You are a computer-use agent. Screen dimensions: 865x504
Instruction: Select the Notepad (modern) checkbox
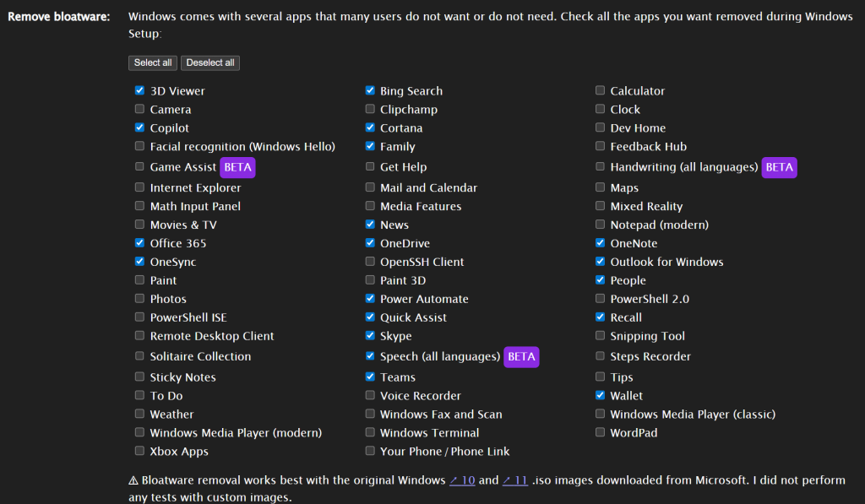pos(601,225)
